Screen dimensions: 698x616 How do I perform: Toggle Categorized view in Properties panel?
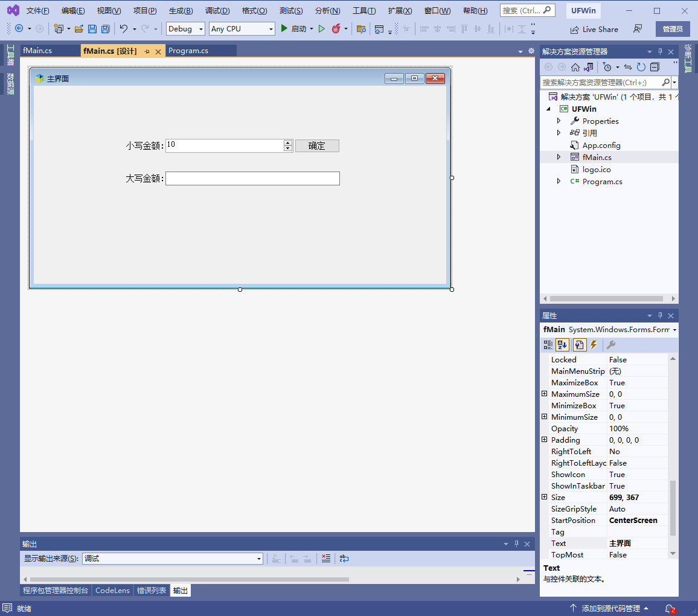point(548,345)
